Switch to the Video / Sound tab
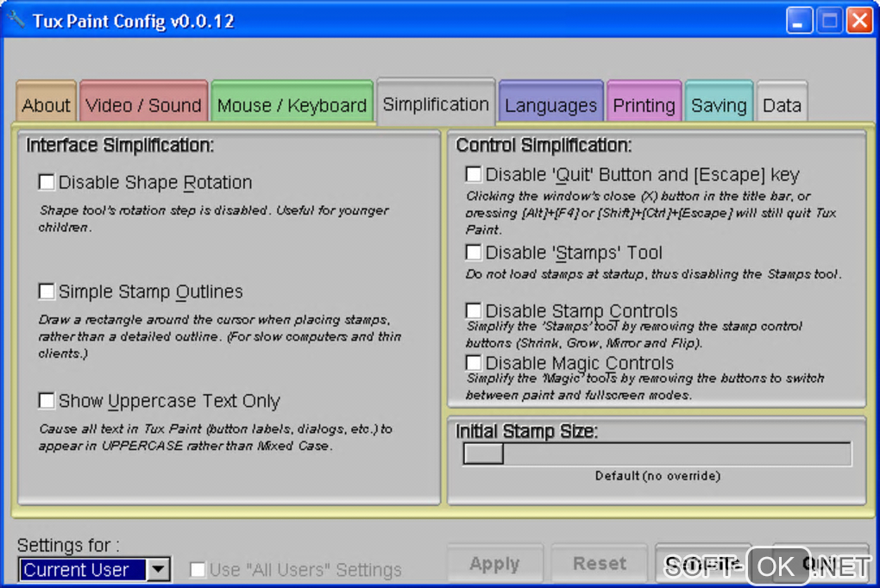880x588 pixels. click(144, 102)
